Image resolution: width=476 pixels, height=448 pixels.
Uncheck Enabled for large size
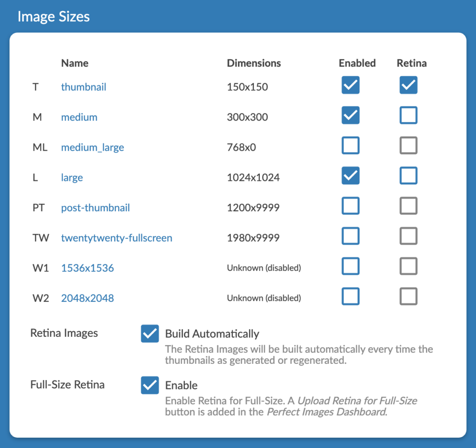(x=350, y=176)
